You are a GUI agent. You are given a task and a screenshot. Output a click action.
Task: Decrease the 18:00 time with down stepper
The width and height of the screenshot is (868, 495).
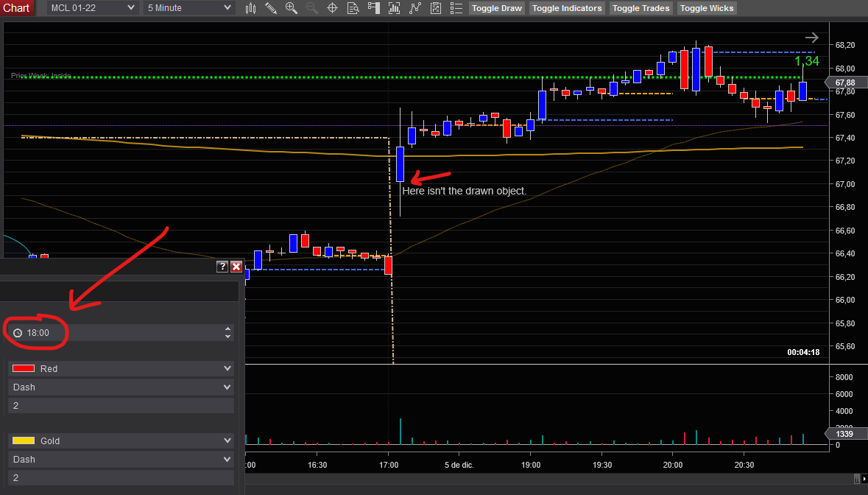pyautogui.click(x=227, y=336)
